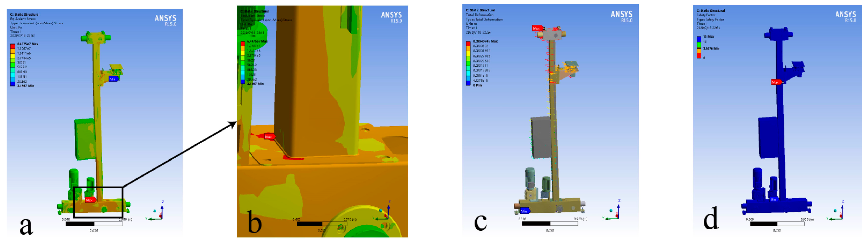Click the scale bar in the stress close-up view
The height and width of the screenshot is (244, 868).
point(322,224)
